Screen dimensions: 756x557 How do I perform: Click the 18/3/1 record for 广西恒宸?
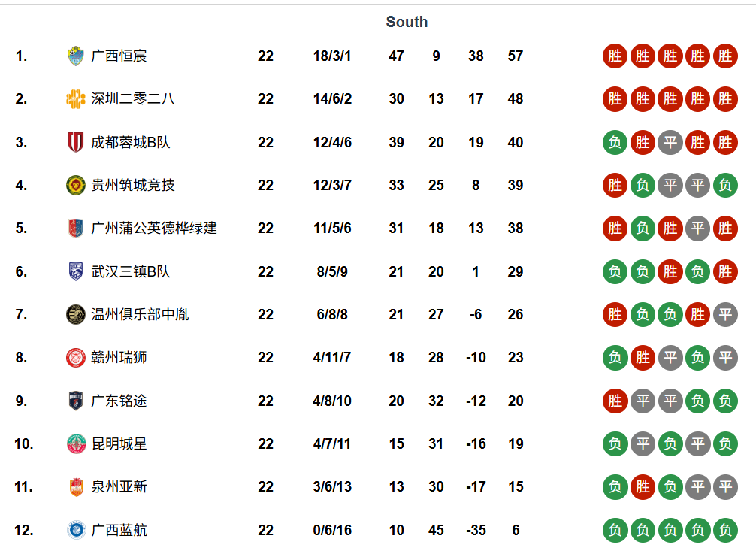coord(332,56)
